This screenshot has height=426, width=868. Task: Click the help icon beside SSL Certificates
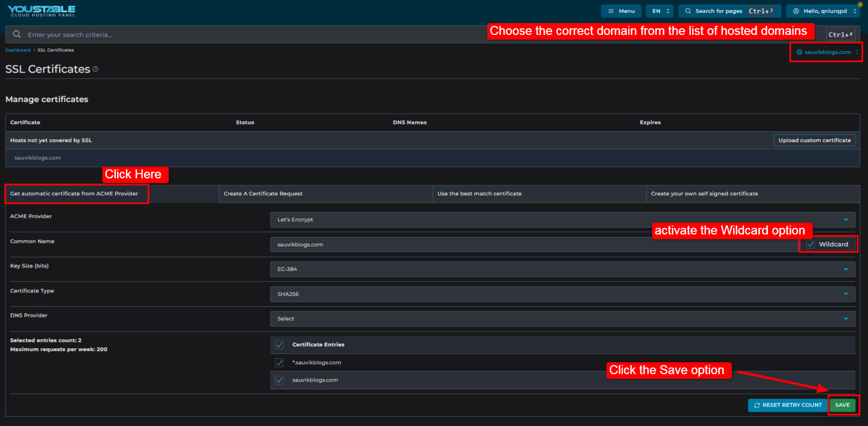pyautogui.click(x=96, y=69)
